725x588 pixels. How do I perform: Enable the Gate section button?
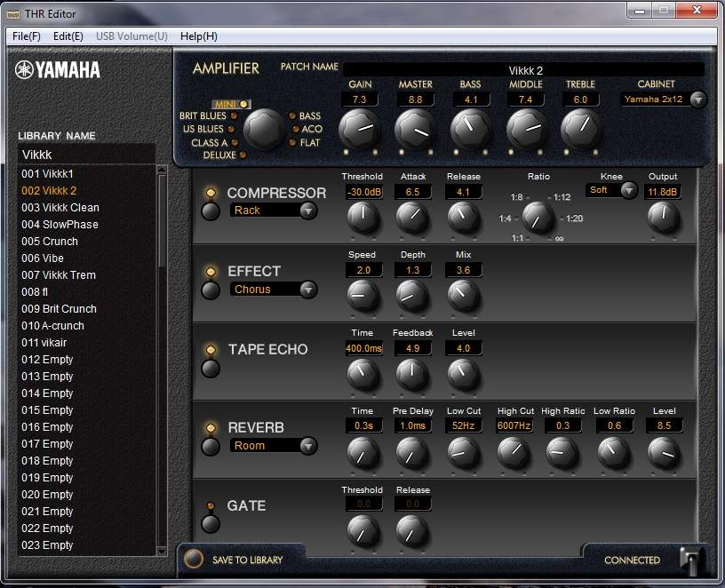(x=211, y=524)
